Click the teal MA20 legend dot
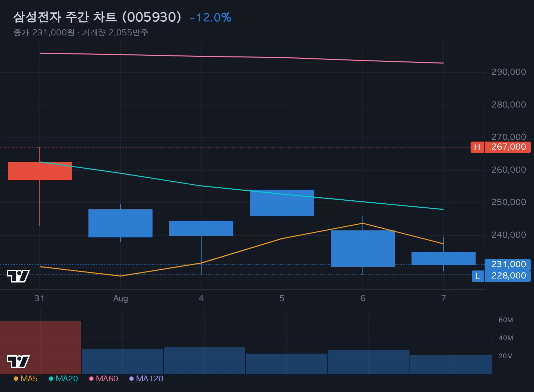Image resolution: width=534 pixels, height=392 pixels. tap(51, 379)
